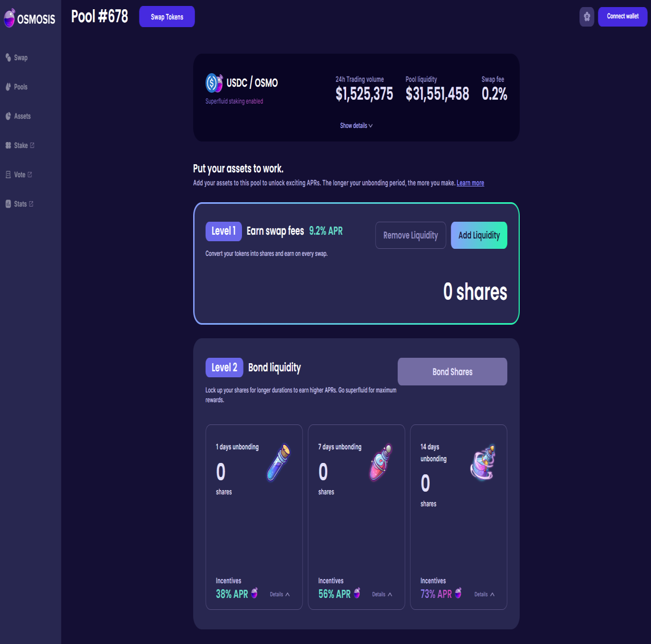The width and height of the screenshot is (651, 644).
Task: Click the 7 days unbonding label
Action: pyautogui.click(x=340, y=447)
